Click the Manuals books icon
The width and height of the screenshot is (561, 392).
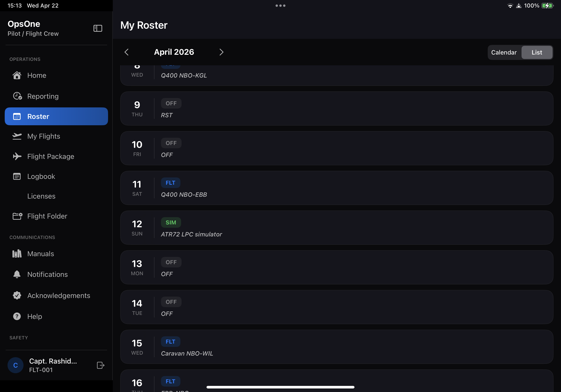(17, 253)
